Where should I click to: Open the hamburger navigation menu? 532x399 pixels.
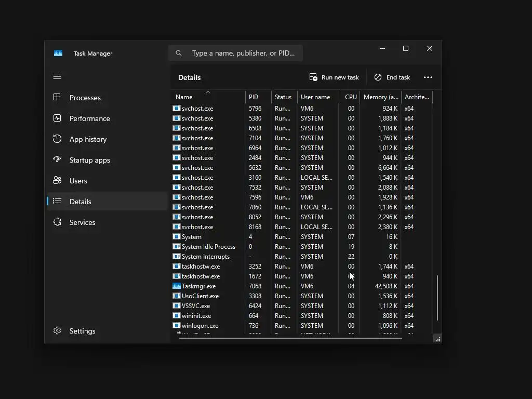57,76
